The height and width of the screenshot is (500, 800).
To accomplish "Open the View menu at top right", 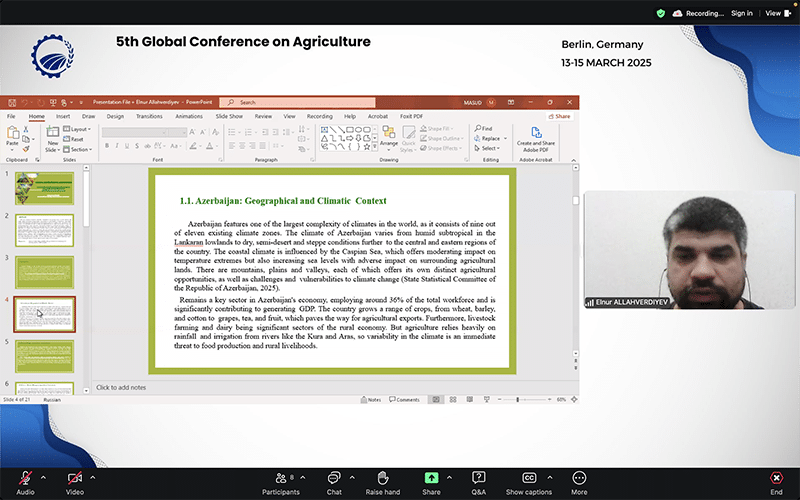I will [x=778, y=13].
